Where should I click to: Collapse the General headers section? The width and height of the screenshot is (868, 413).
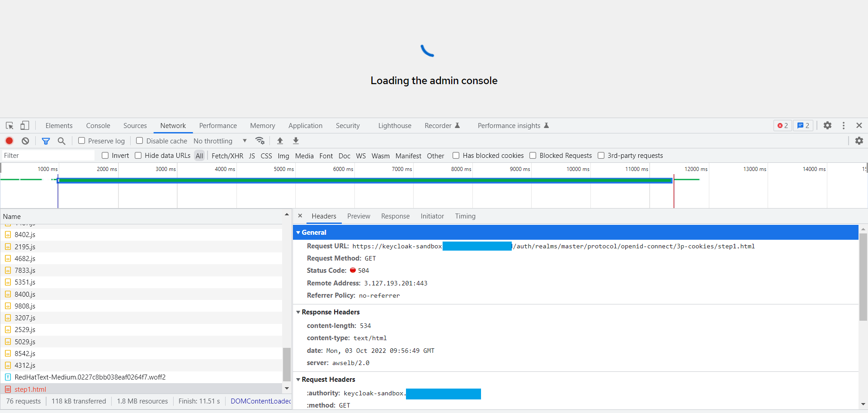point(298,232)
